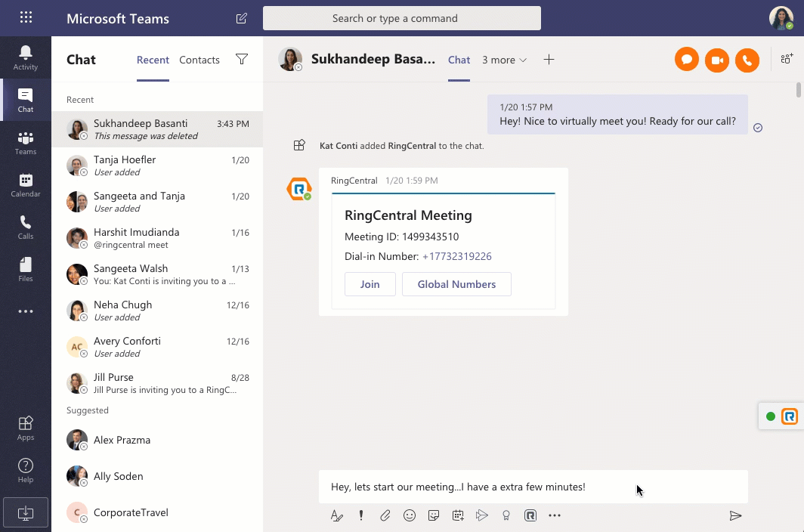Toggle the read receipt checkmark on the greeting message

coord(758,128)
